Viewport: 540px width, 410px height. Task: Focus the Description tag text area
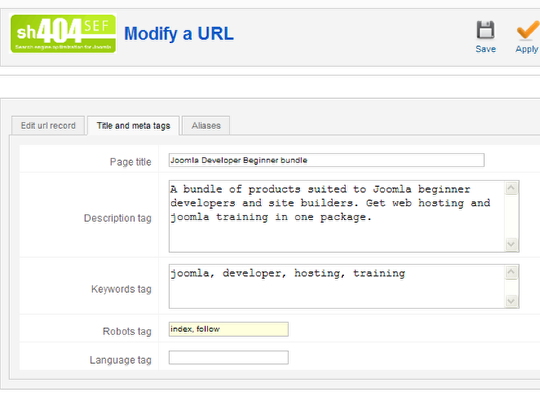[x=338, y=216]
